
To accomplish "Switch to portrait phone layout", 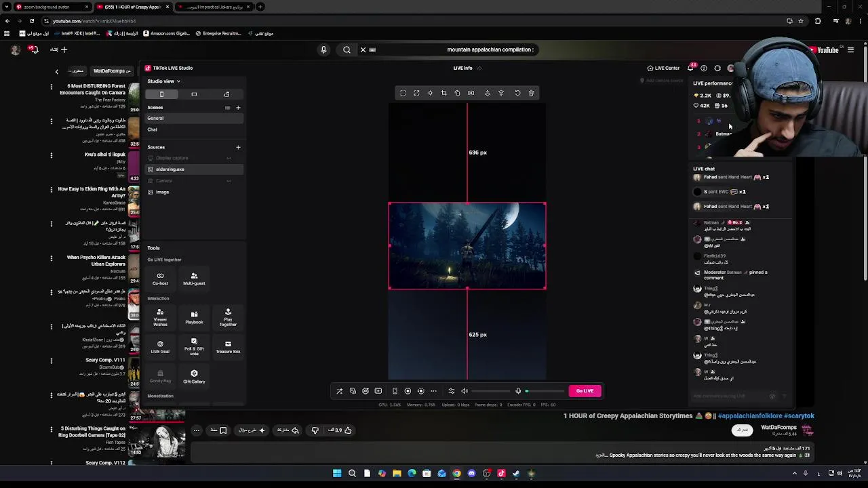I will (161, 94).
